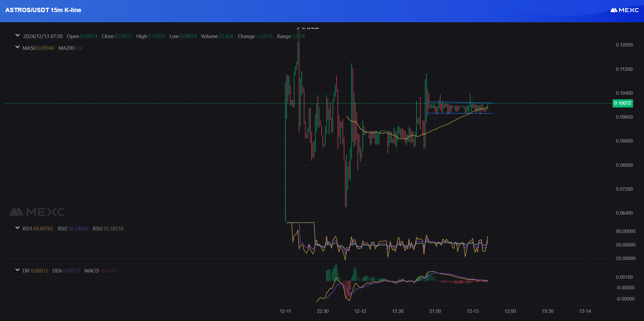Click the DEA 0.00013 legend value
644x321 pixels.
(66, 271)
